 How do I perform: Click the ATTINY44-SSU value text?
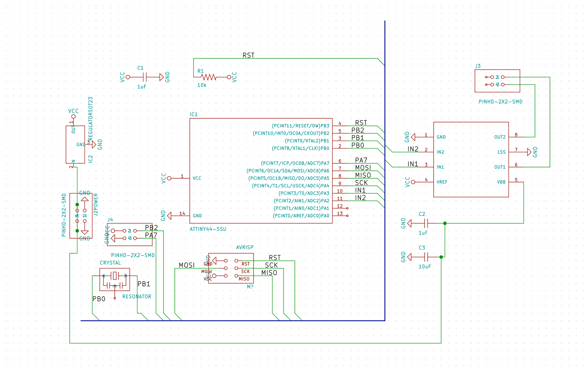[208, 229]
